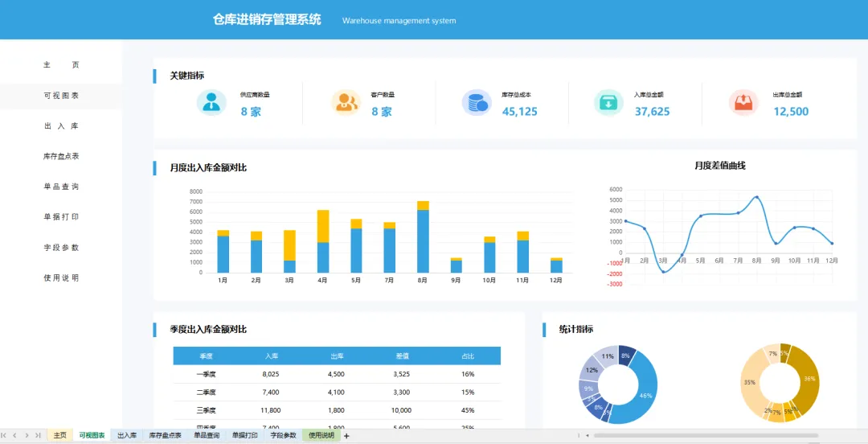Click the 二季度 table row label
Image resolution: width=868 pixels, height=444 pixels.
pyautogui.click(x=206, y=392)
